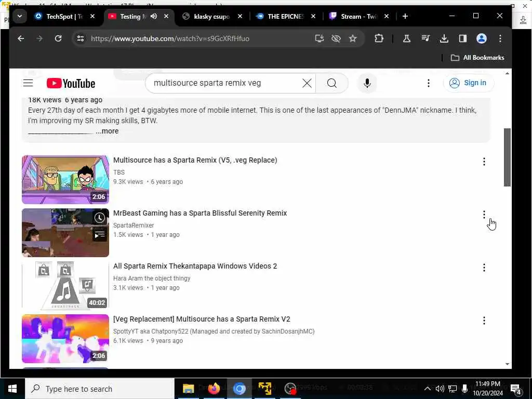Open Veg Replacement Sparta Remix V2 title

pyautogui.click(x=202, y=319)
